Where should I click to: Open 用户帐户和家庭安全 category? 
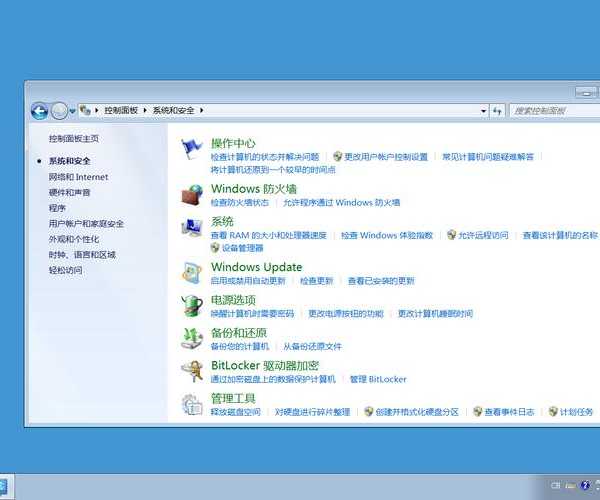pos(86,223)
